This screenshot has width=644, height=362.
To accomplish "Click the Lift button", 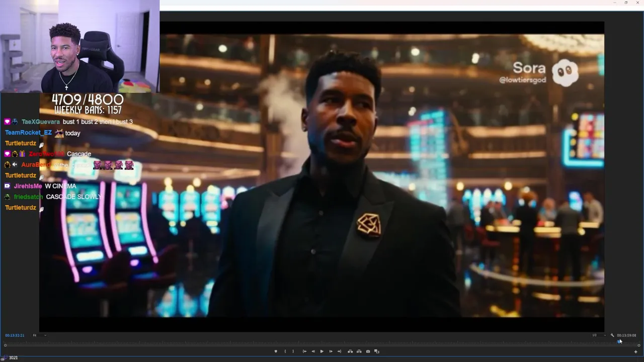I will pyautogui.click(x=350, y=351).
